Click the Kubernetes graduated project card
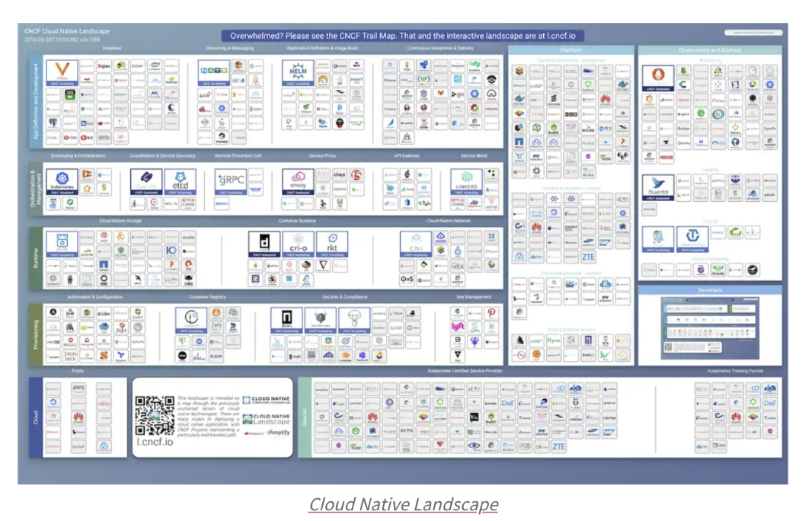The width and height of the screenshot is (812, 521). [62, 182]
